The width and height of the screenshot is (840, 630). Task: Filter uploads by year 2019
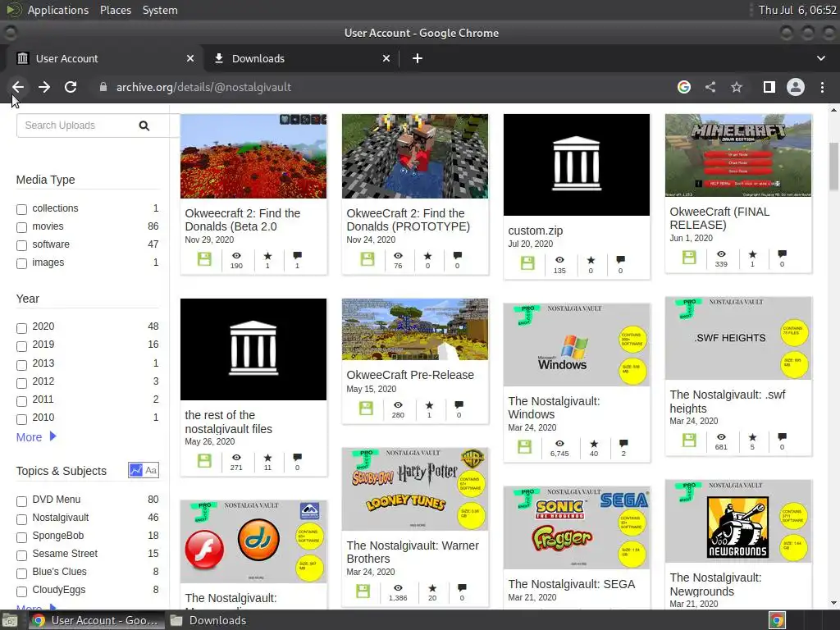click(x=22, y=346)
